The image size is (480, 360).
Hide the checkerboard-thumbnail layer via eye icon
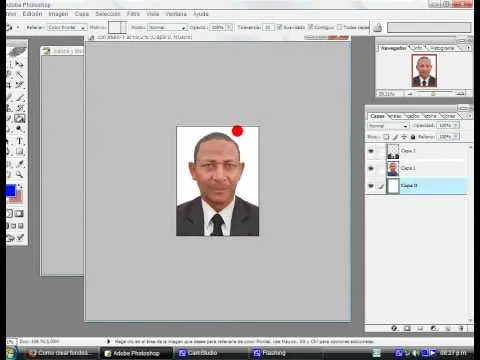371,151
